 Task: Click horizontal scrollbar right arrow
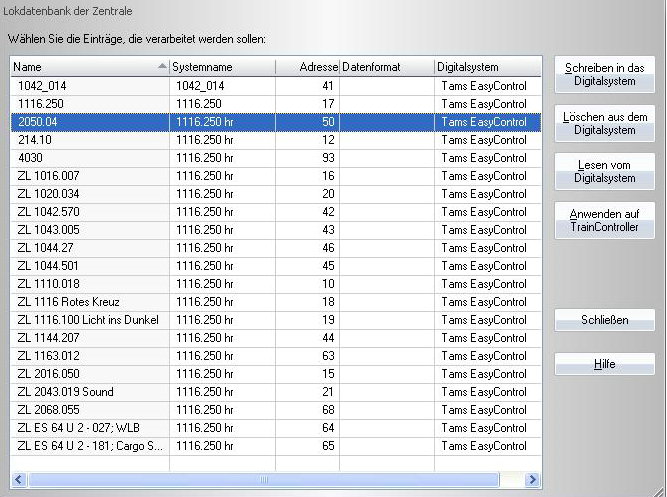[x=532, y=480]
